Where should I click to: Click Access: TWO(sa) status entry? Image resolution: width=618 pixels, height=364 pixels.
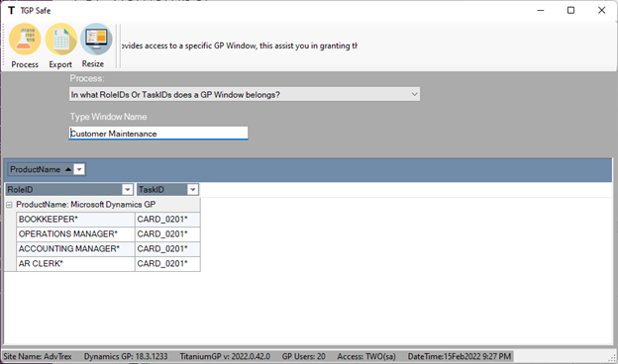point(366,356)
